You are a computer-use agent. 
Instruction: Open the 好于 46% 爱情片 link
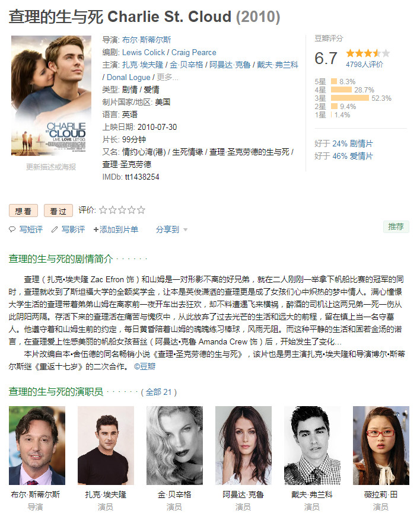point(343,156)
